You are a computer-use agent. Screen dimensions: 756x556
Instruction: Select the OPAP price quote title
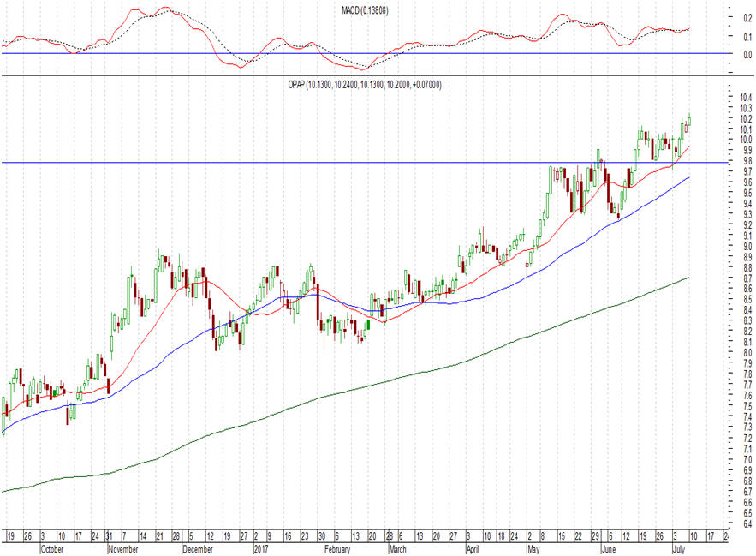click(x=365, y=85)
